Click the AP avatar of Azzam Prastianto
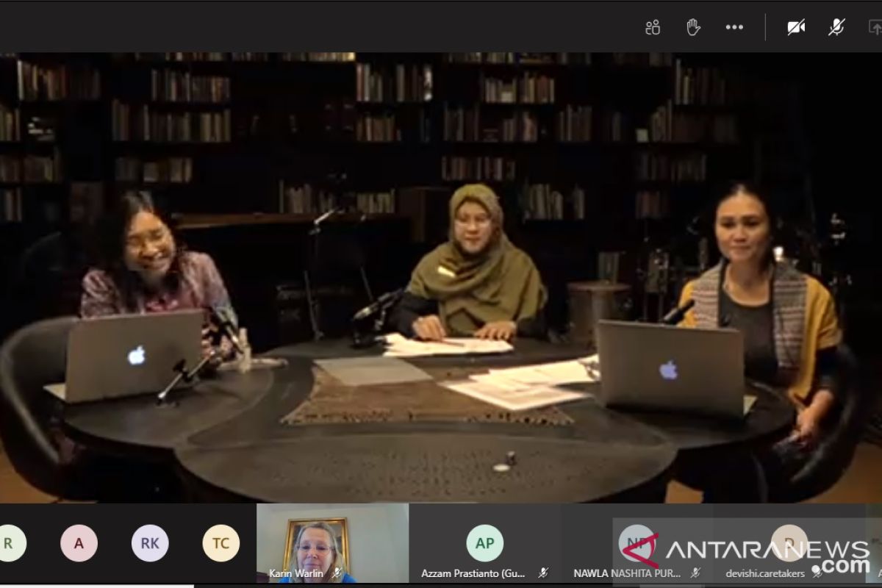Image resolution: width=882 pixels, height=588 pixels. [484, 543]
